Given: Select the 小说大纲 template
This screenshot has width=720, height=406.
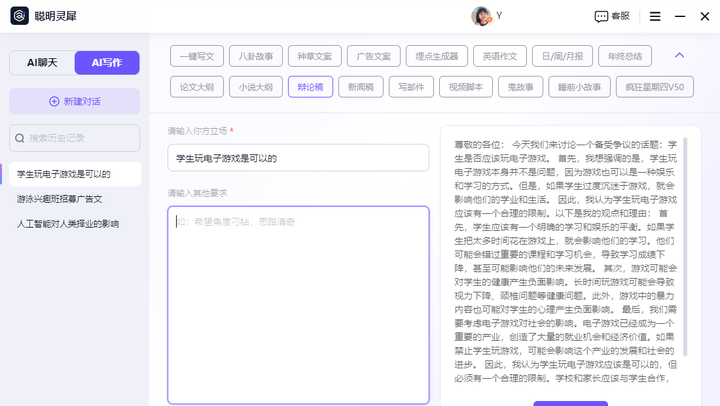Looking at the screenshot, I should coord(256,87).
